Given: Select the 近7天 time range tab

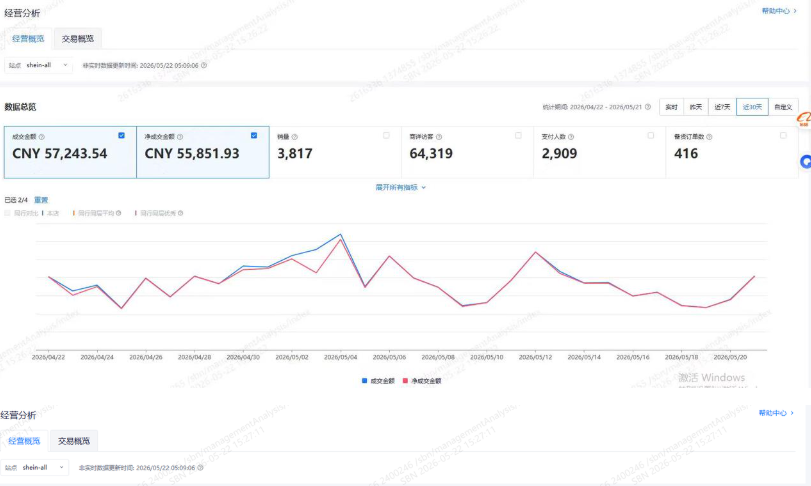Looking at the screenshot, I should pyautogui.click(x=722, y=107).
